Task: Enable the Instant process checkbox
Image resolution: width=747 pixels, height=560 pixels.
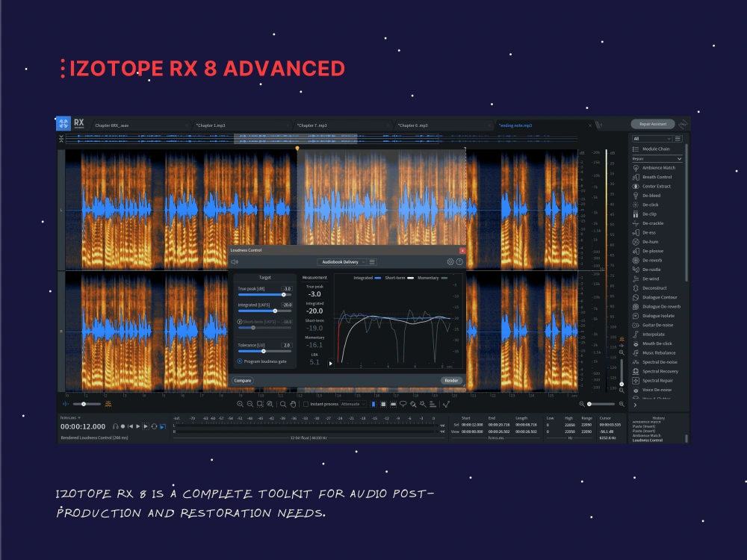Action: [306, 404]
